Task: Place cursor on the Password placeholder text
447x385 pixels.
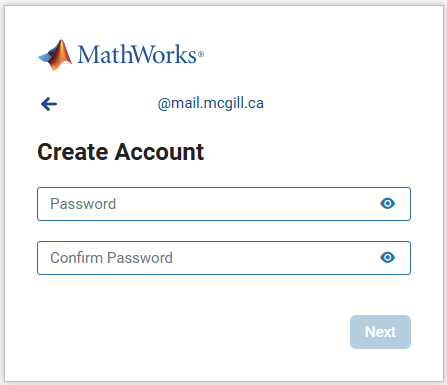Action: [x=83, y=204]
